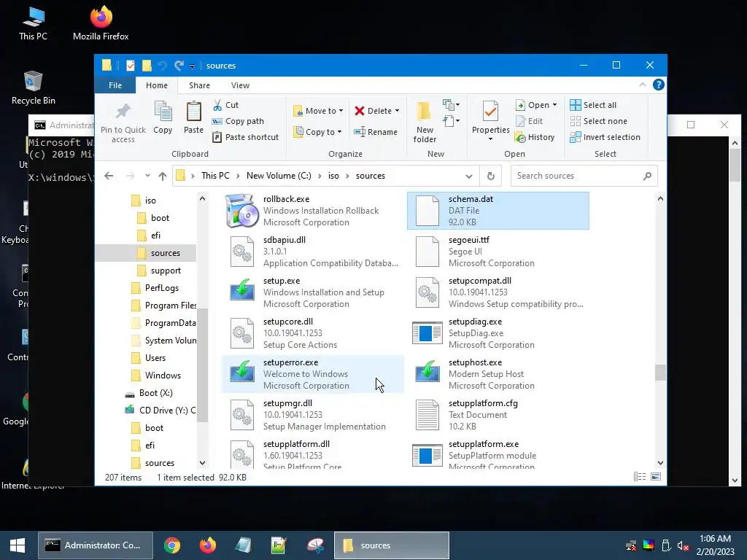Open Customize Quick Access Toolbar dropdown

pos(192,66)
